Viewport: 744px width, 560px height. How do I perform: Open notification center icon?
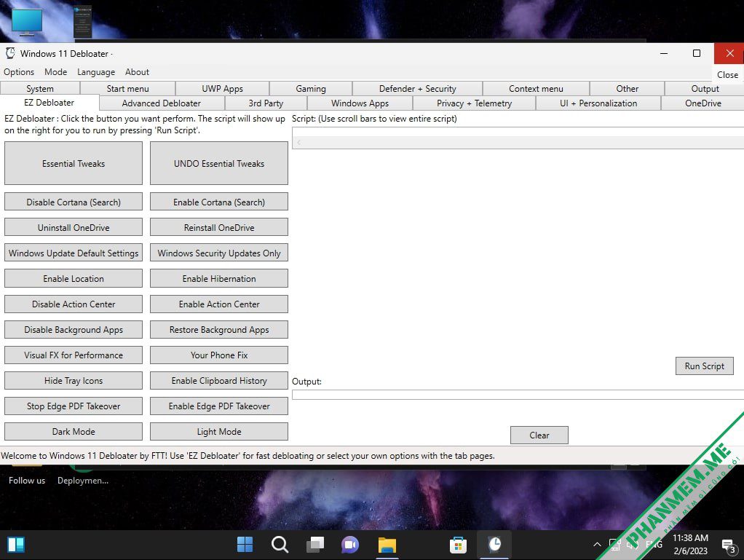[728, 545]
